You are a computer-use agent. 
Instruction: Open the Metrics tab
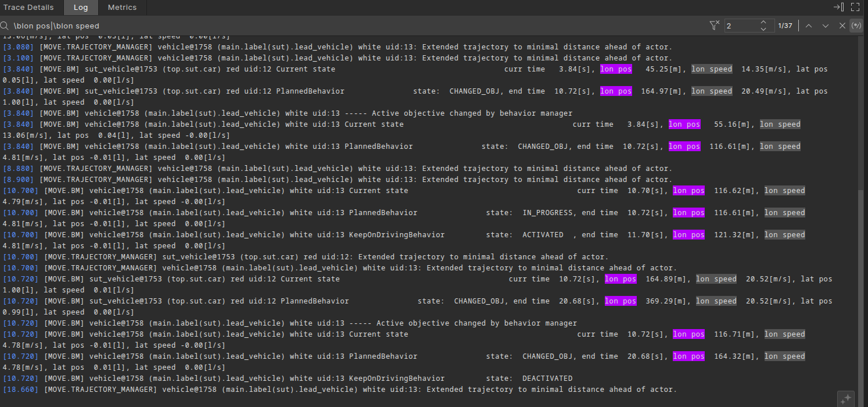click(122, 8)
